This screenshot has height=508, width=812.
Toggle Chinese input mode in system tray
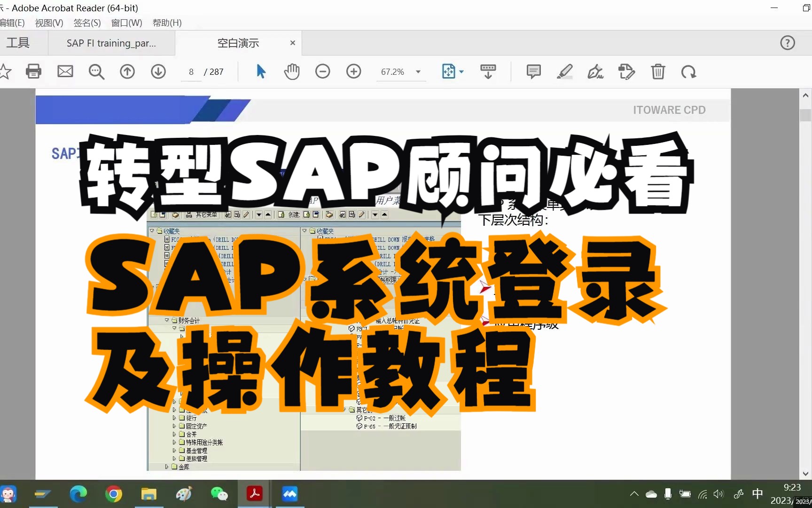(x=757, y=494)
